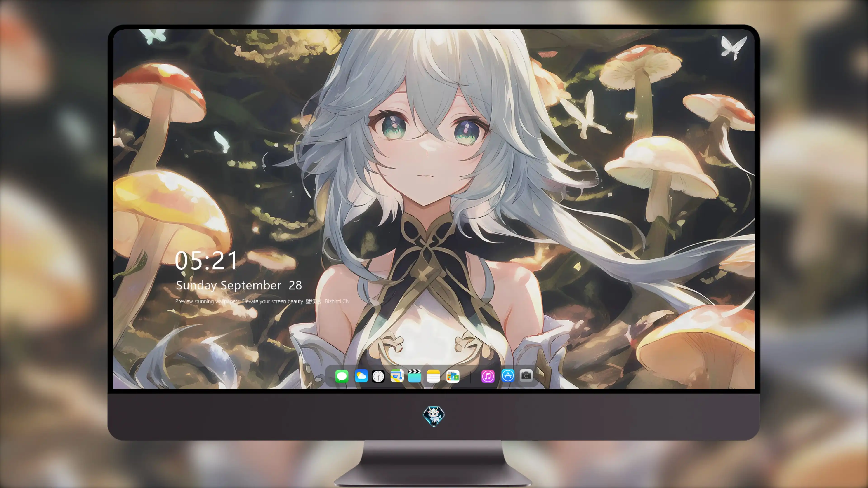This screenshot has width=868, height=488.
Task: Click the 'Bizhimi.CN' text
Action: [x=337, y=301]
